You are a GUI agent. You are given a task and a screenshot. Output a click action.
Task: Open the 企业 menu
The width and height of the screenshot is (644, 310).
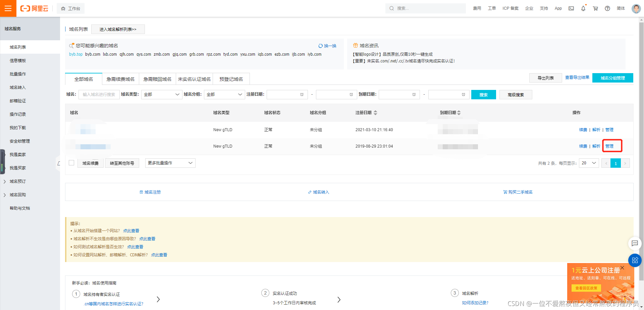[x=529, y=8]
